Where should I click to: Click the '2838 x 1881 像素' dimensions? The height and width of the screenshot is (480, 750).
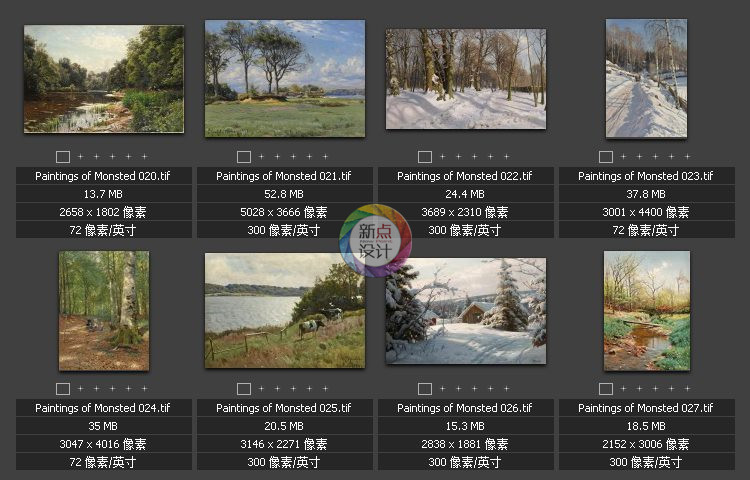(465, 444)
